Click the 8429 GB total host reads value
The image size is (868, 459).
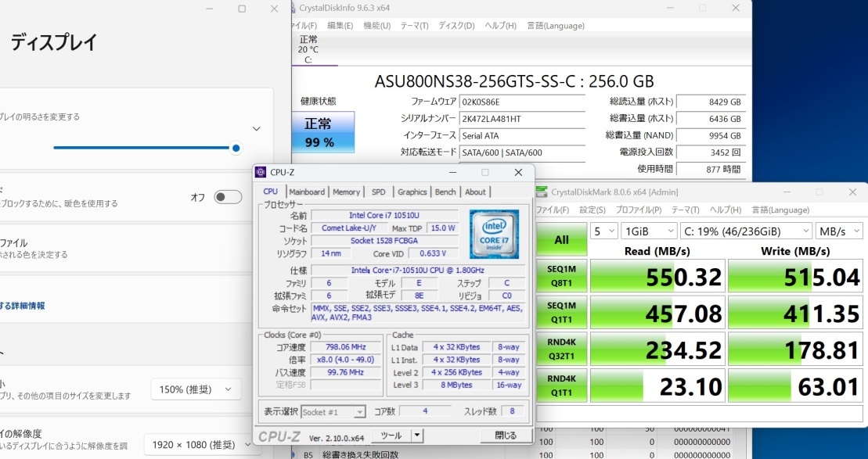point(711,102)
